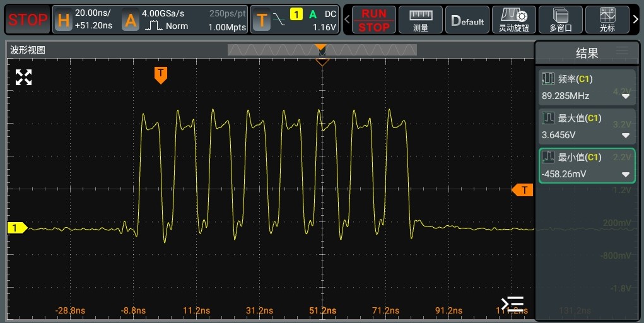Tap the 1.16V trigger level value

[324, 27]
